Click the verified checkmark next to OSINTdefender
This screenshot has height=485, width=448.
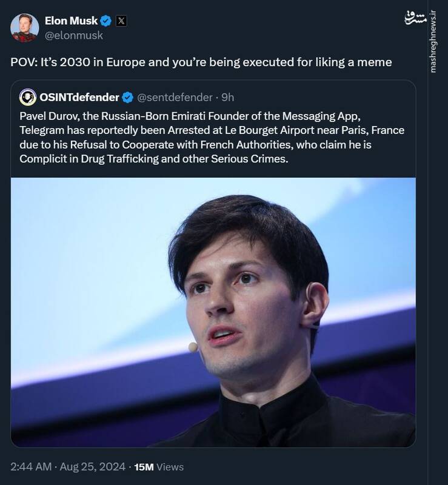(128, 97)
